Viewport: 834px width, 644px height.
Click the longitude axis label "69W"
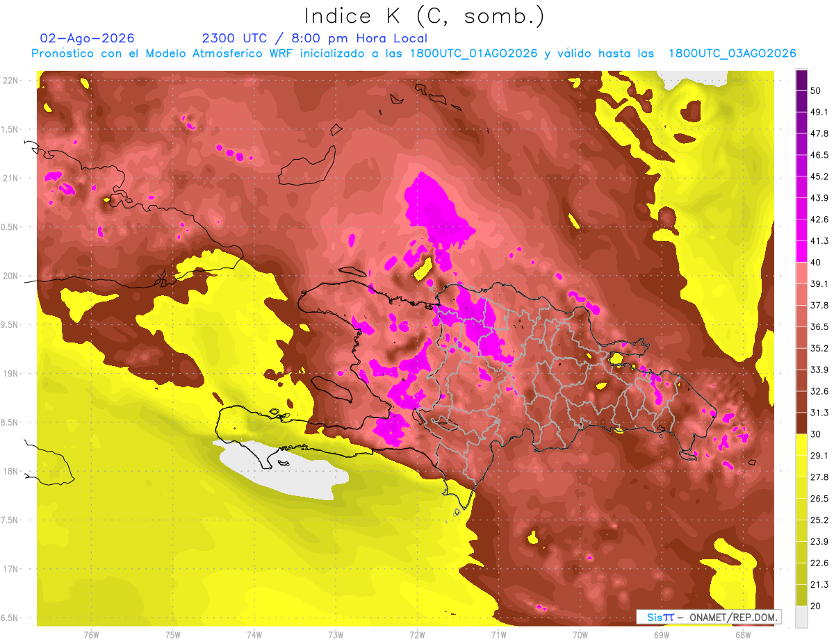[x=662, y=634]
